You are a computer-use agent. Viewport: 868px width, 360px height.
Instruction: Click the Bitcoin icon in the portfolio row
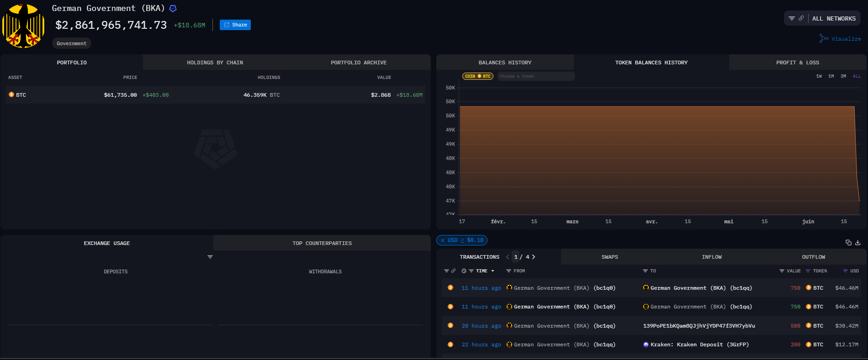coord(11,94)
